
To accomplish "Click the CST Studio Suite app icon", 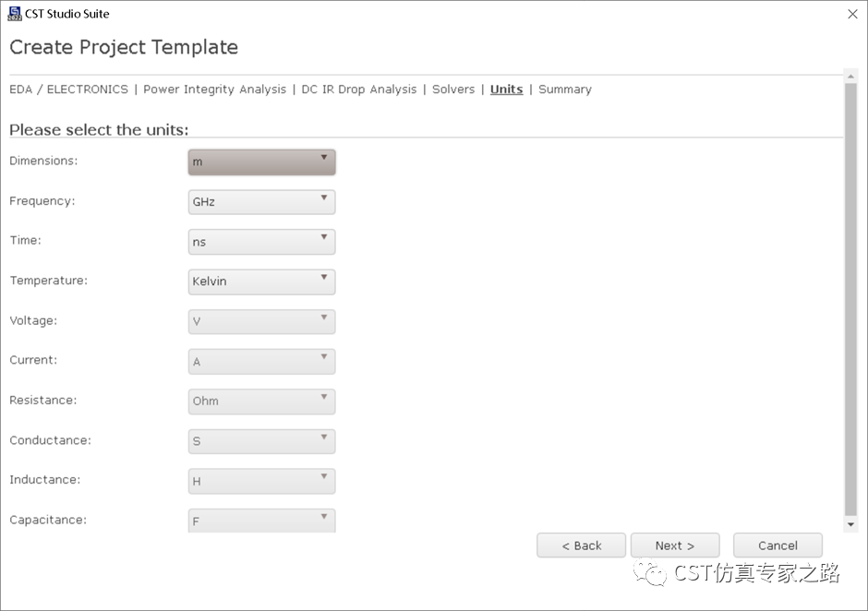I will tap(15, 14).
